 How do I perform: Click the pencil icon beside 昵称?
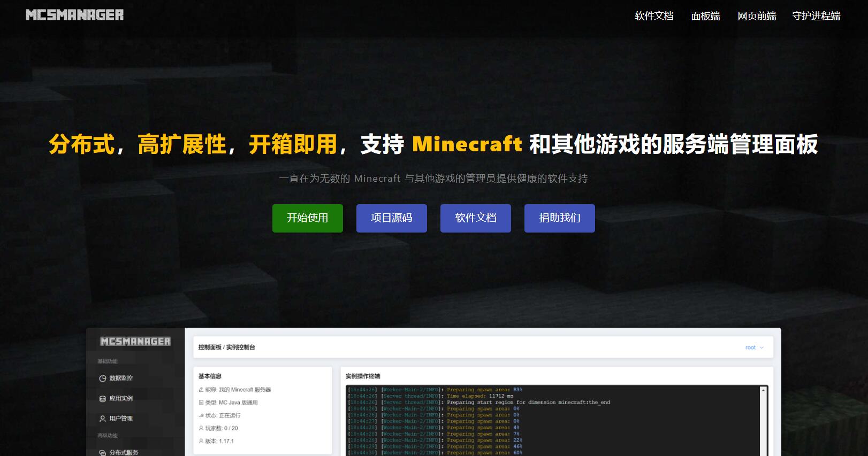pos(201,390)
